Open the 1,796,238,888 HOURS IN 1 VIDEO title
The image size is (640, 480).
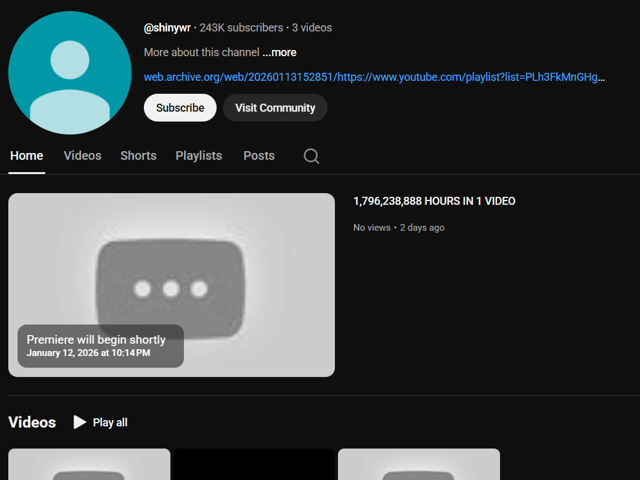click(434, 201)
